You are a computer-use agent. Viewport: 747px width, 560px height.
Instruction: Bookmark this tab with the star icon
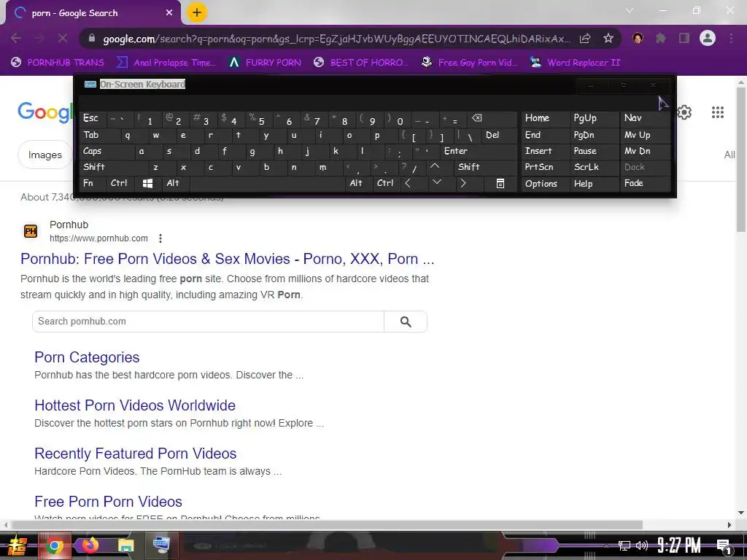(x=608, y=39)
